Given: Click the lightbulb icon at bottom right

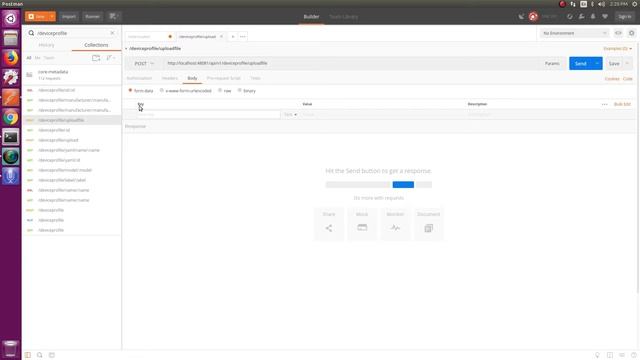Looking at the screenshot, I should pyautogui.click(x=597, y=355).
